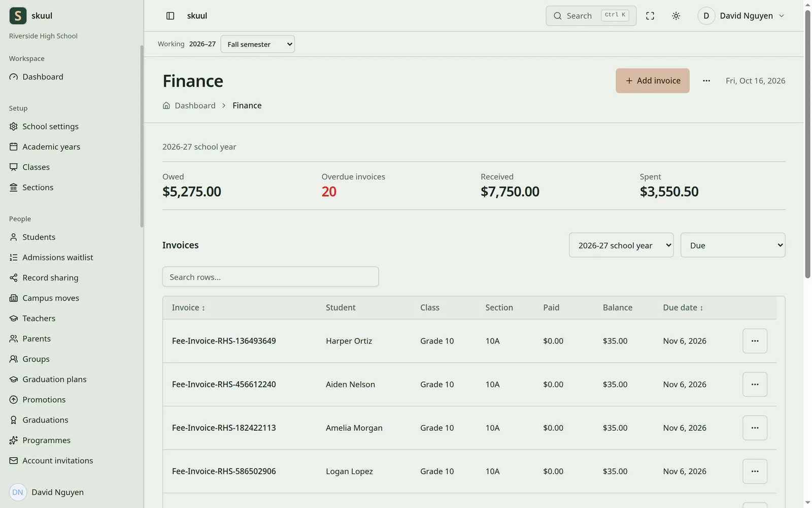
Task: Click Account invitations envelope icon
Action: coord(14,461)
